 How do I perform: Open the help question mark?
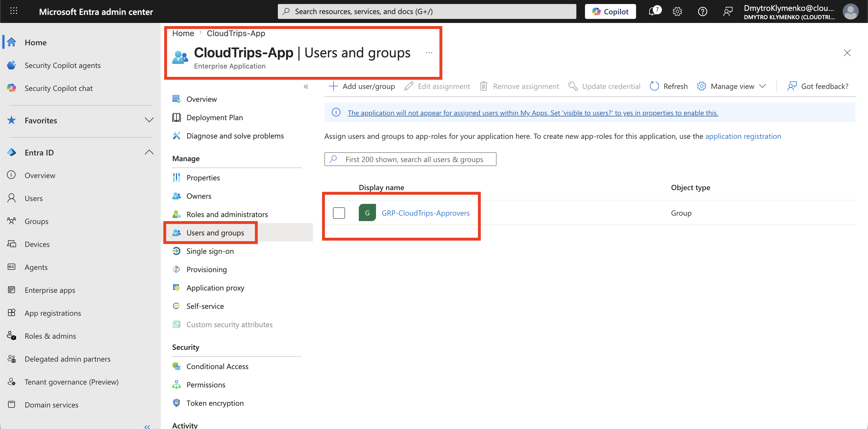coord(702,11)
